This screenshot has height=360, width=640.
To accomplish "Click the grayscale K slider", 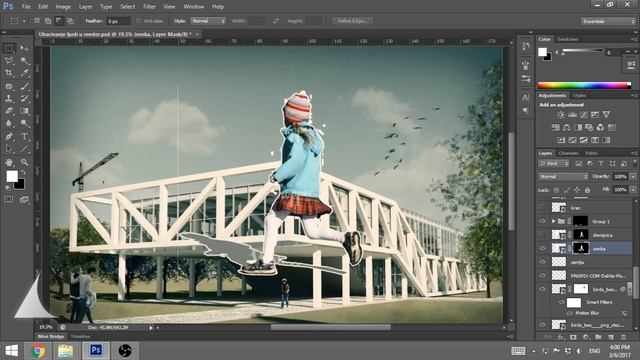I will pos(582,50).
